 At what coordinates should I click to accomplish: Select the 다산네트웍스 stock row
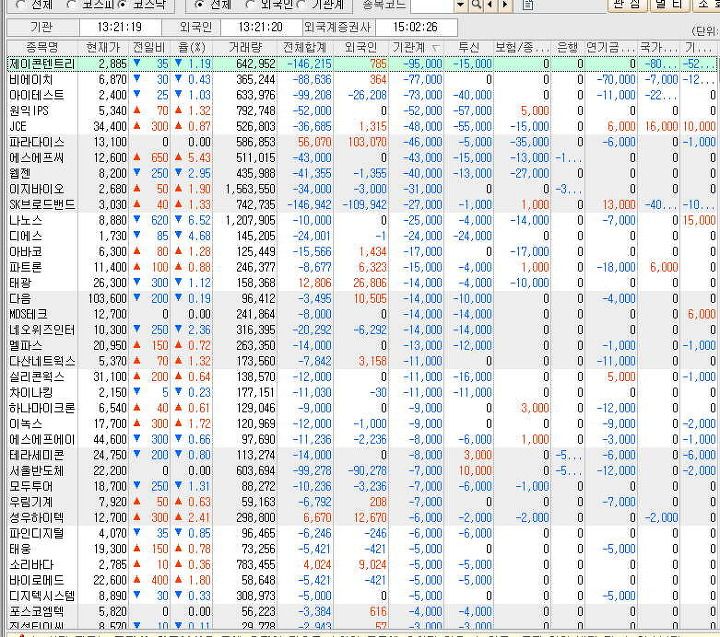click(x=360, y=361)
